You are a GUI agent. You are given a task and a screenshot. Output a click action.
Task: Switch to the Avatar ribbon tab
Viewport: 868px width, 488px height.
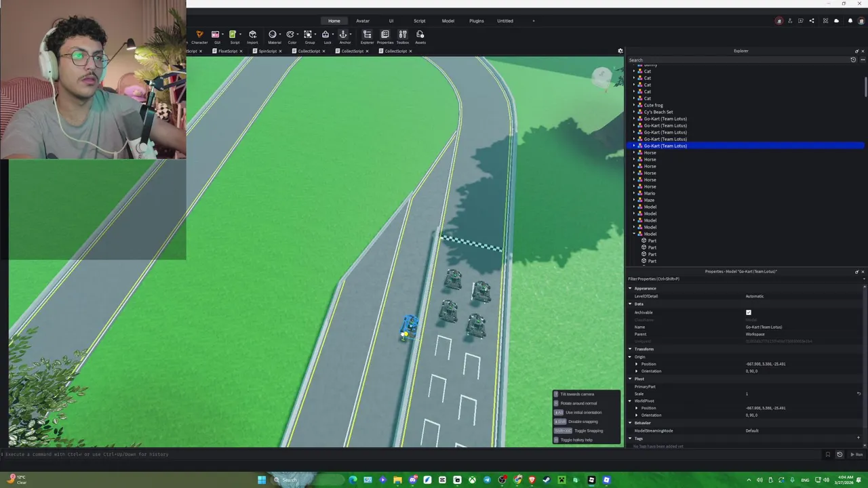[x=363, y=21]
